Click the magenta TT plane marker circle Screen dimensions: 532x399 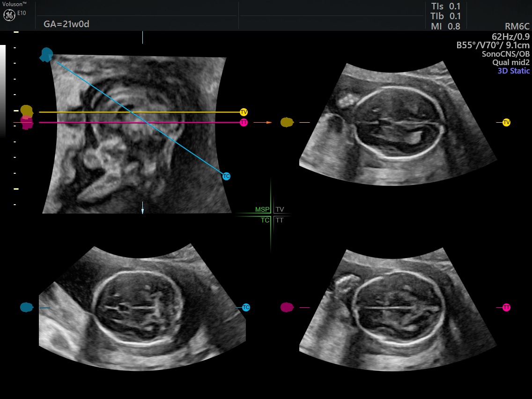coord(244,122)
